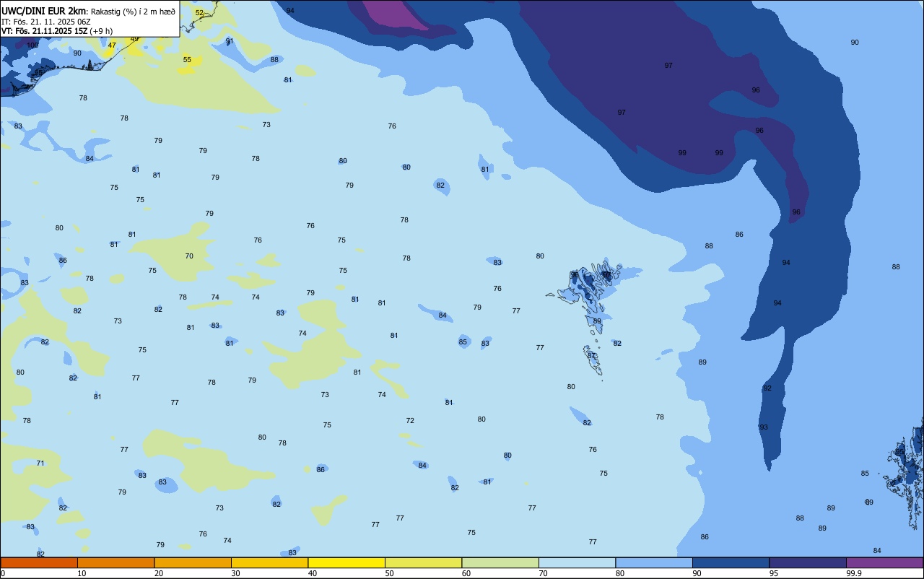The image size is (924, 579).
Task: Click the '95' legend tick label
Action: click(774, 573)
